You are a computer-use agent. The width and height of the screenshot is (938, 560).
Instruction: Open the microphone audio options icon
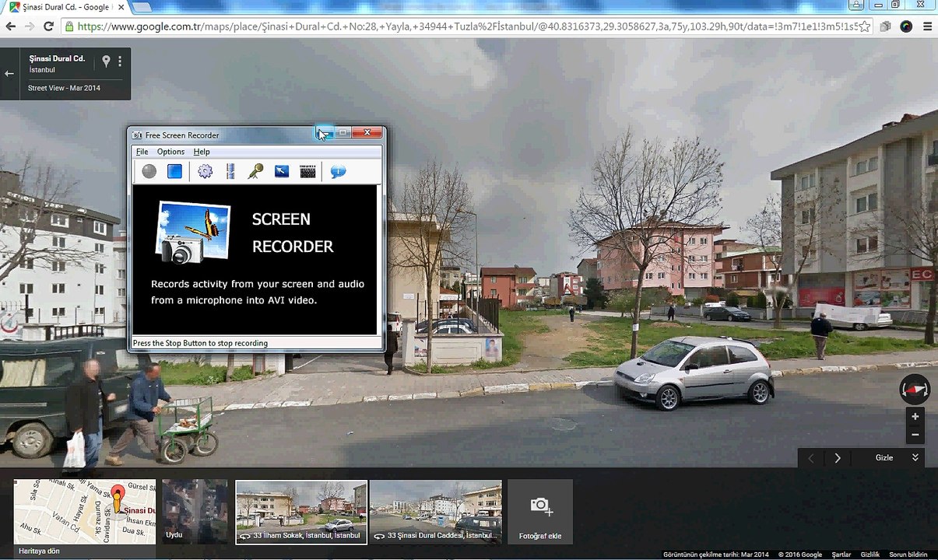pos(255,172)
